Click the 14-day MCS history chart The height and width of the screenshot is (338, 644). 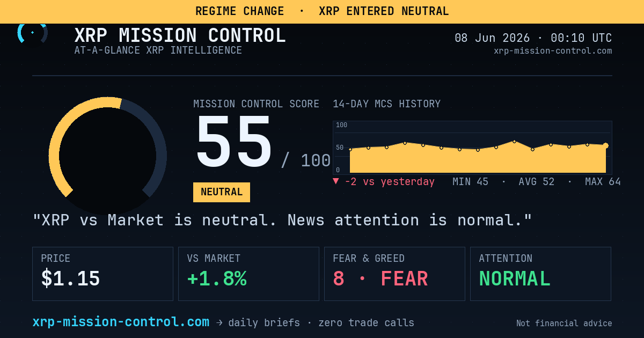[472, 148]
